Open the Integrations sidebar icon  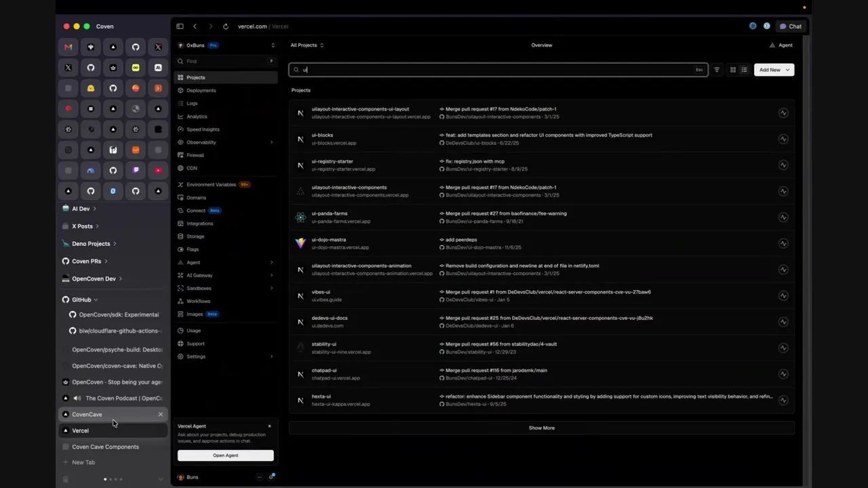[180, 223]
